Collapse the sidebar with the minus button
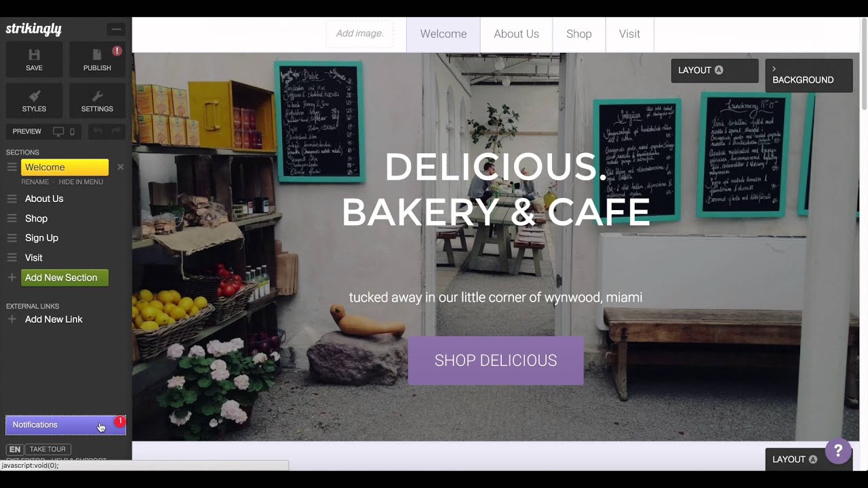The height and width of the screenshot is (488, 868). coord(116,29)
